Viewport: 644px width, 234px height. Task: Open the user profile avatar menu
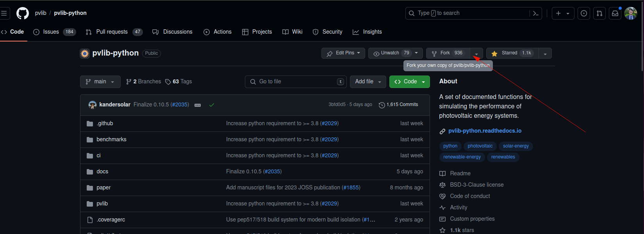(631, 13)
